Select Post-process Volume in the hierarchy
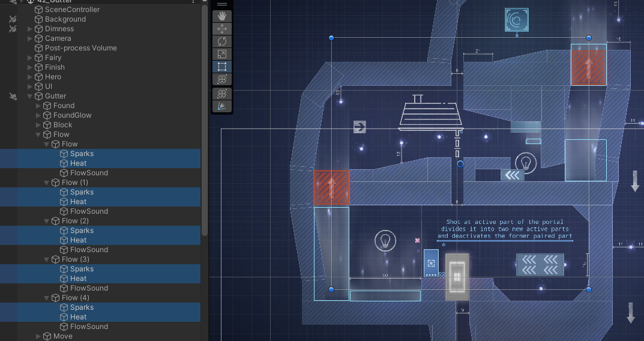 81,48
